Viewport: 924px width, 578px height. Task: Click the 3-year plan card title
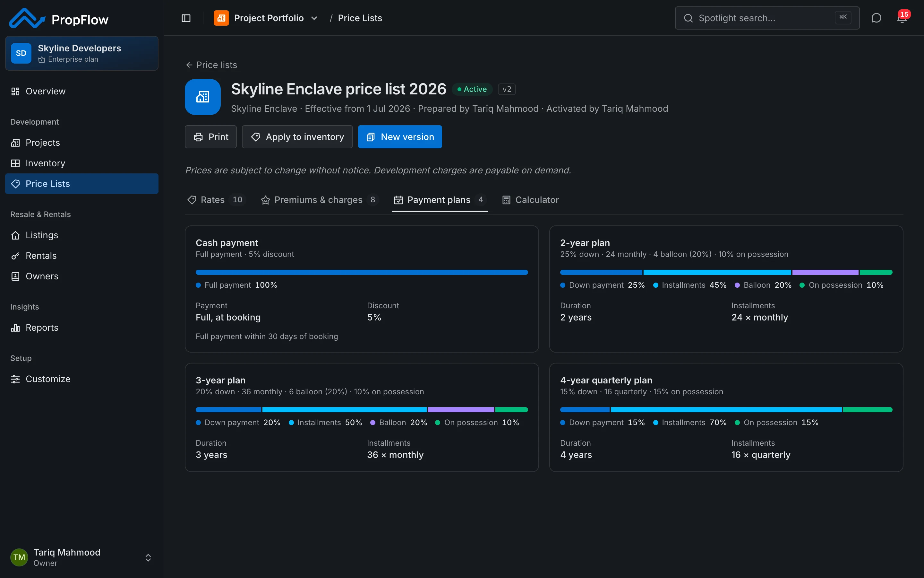pos(221,381)
